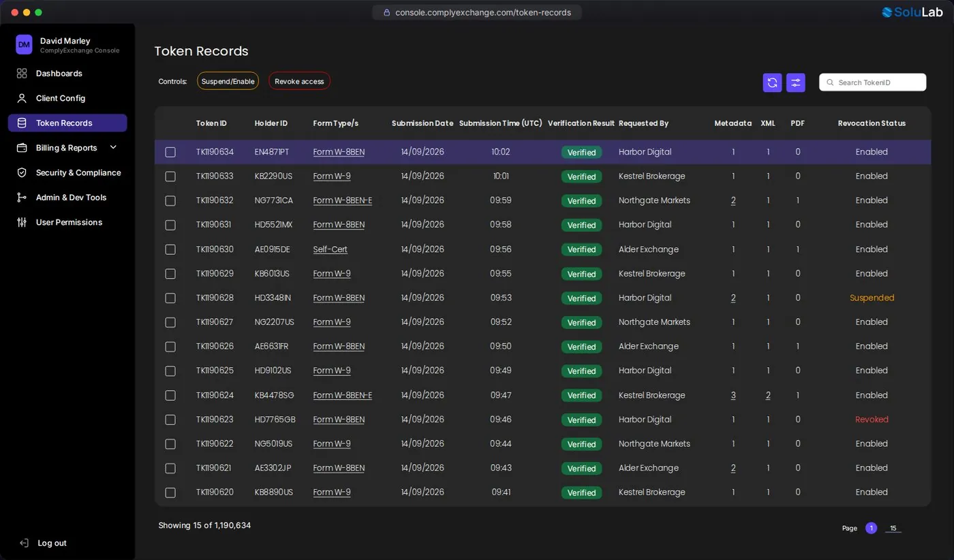
Task: Click the Revoke access button
Action: pyautogui.click(x=299, y=81)
